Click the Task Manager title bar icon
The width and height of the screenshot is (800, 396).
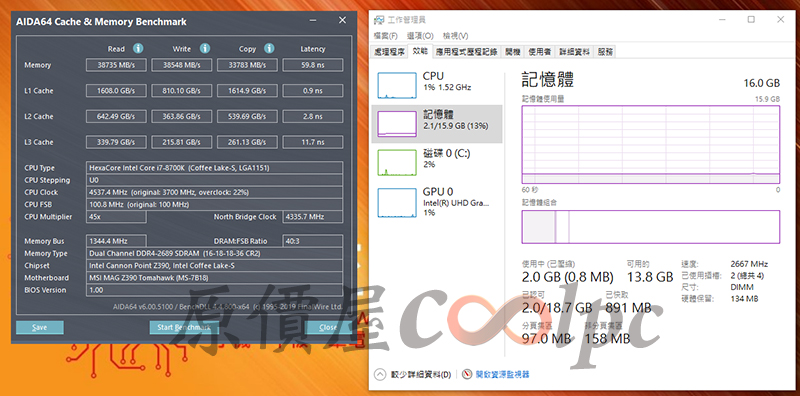pyautogui.click(x=379, y=20)
